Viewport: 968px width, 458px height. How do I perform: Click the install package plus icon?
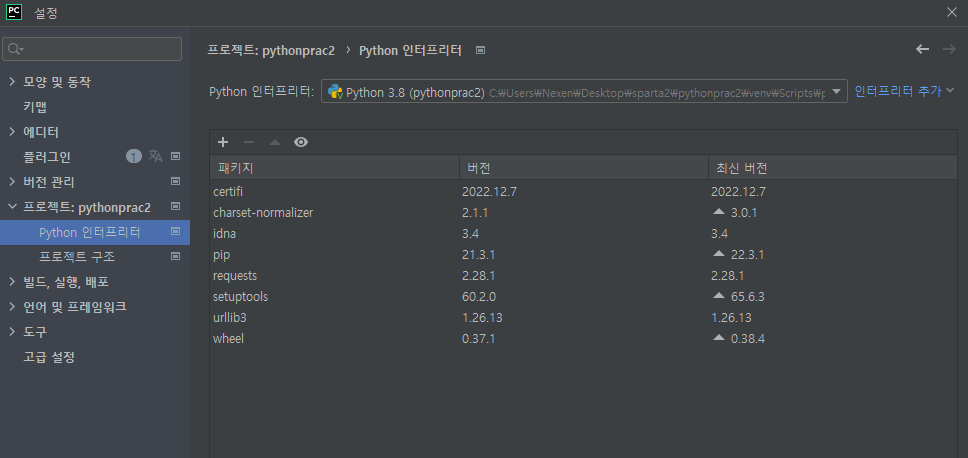point(223,143)
